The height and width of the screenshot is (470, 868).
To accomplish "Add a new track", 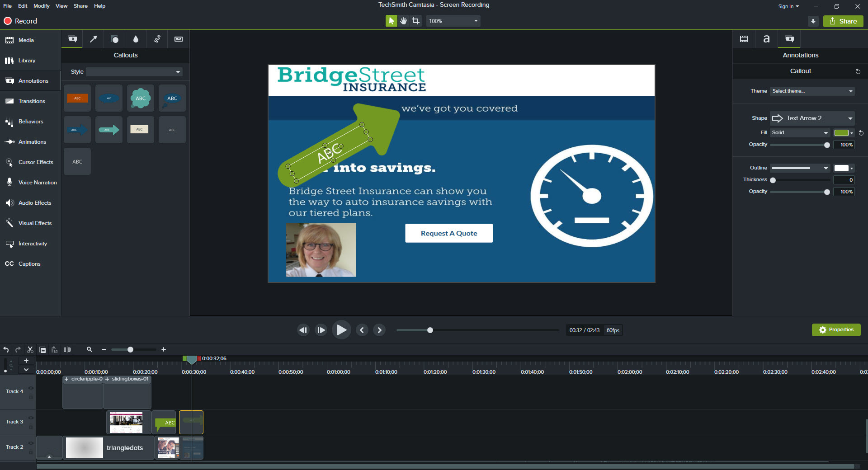I will coord(26,361).
